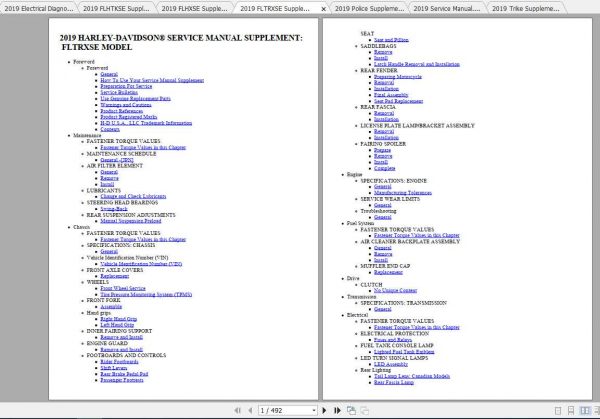This screenshot has height=419, width=600.
Task: Click the grayed next view icon in the toolbar
Action: tap(365, 410)
